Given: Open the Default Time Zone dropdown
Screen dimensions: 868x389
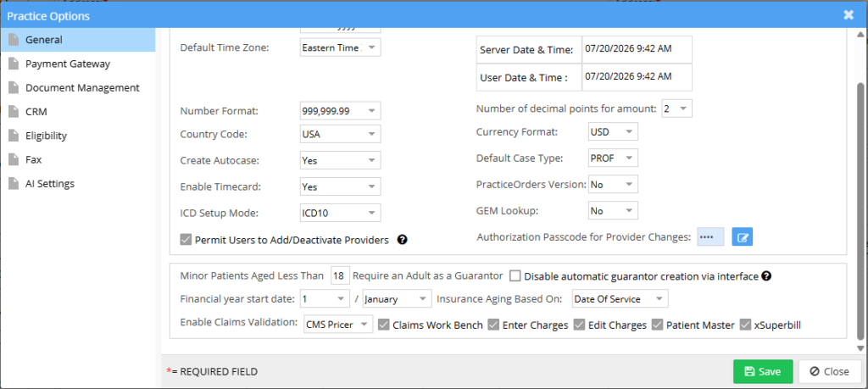Looking at the screenshot, I should [341, 47].
